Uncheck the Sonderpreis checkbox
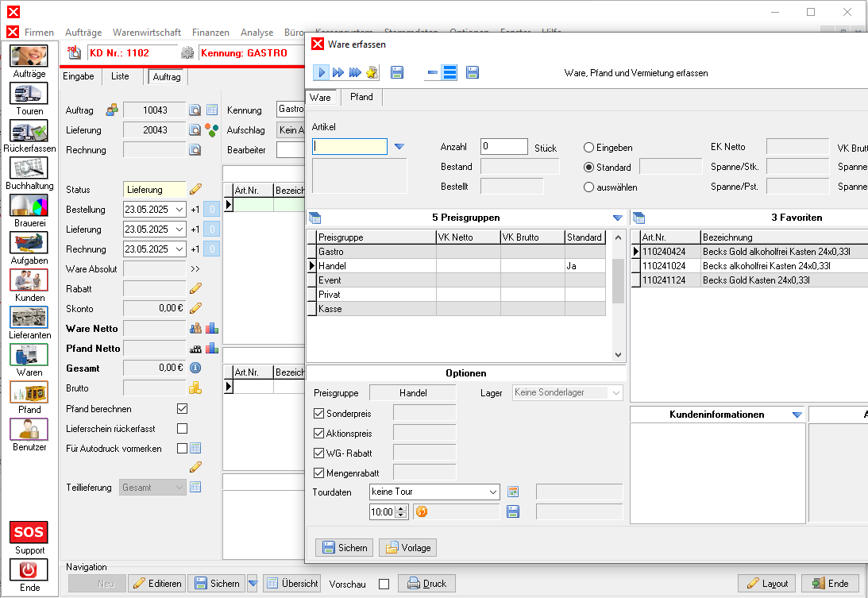 click(x=319, y=414)
